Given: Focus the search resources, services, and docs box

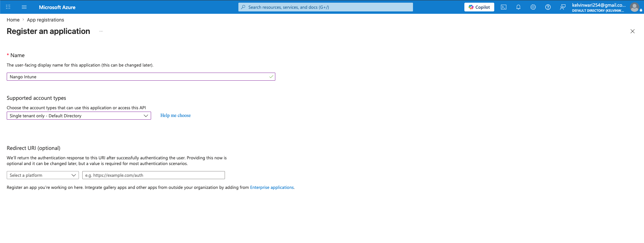Looking at the screenshot, I should (326, 7).
